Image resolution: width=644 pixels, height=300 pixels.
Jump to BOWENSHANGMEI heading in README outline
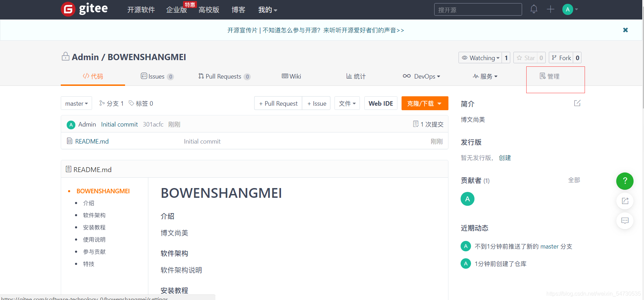103,191
